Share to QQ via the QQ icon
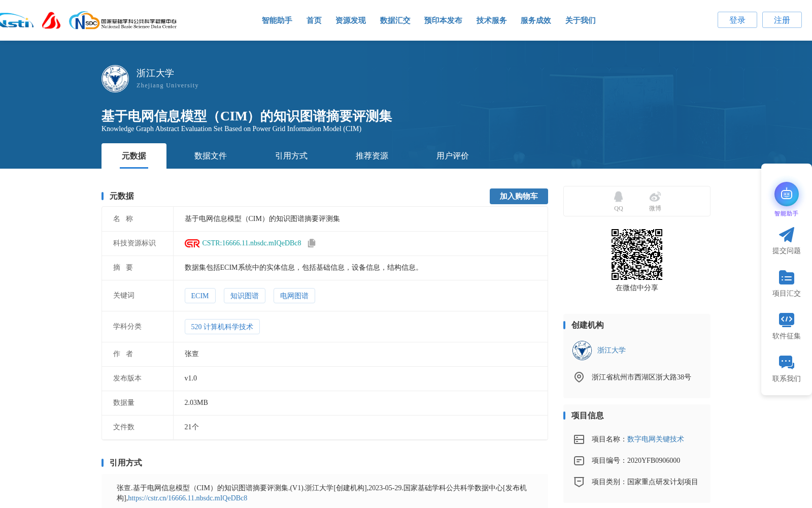This screenshot has width=812, height=508. point(618,197)
